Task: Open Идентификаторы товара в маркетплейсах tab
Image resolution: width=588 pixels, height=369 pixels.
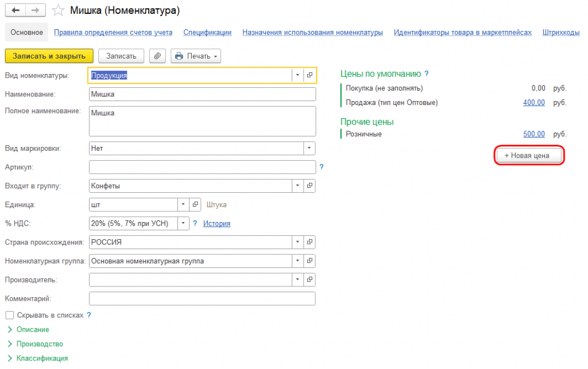Action: [463, 33]
